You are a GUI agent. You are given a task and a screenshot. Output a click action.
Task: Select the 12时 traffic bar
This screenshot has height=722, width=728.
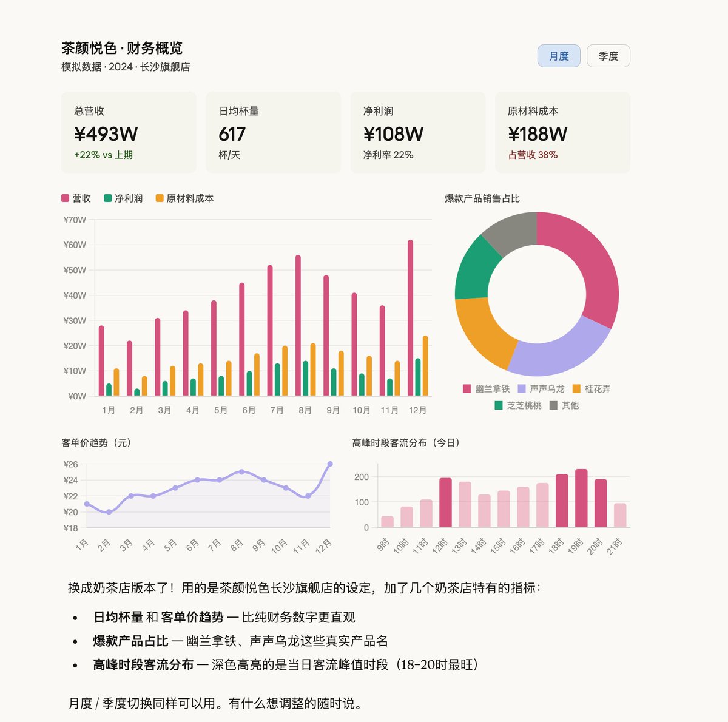pos(445,502)
